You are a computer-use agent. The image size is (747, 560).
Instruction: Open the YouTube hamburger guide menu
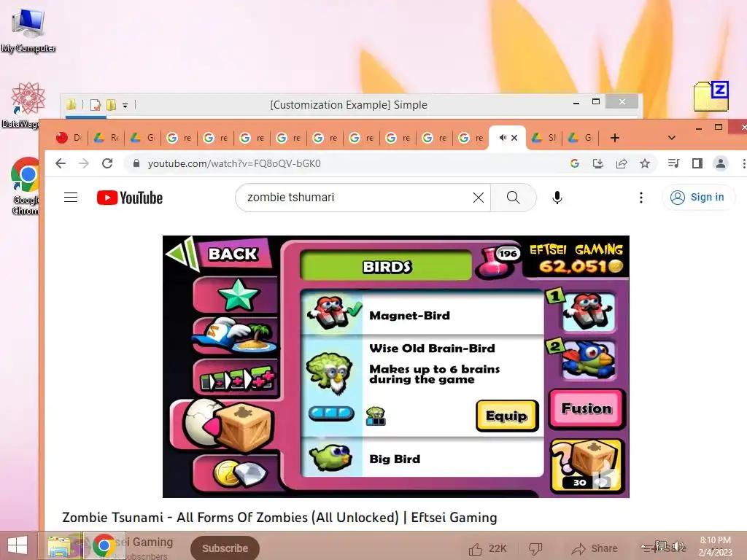click(x=71, y=197)
